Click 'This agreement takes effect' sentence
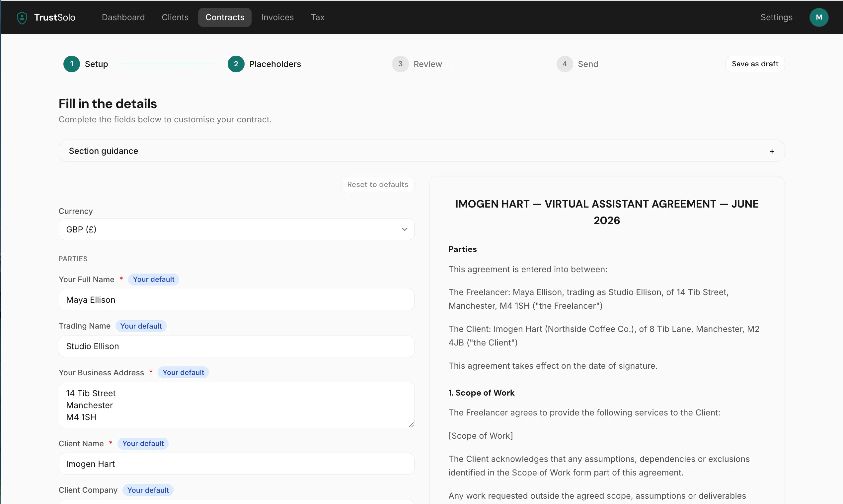 [553, 365]
